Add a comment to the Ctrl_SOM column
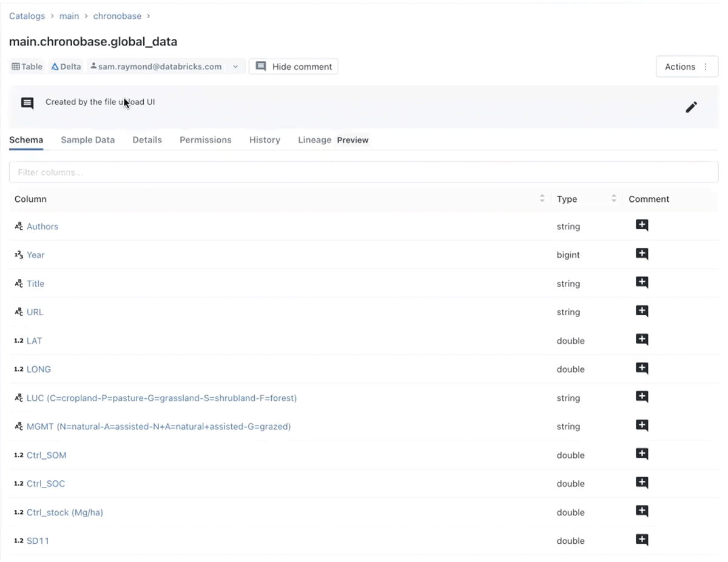This screenshot has height=562, width=728. tap(642, 454)
